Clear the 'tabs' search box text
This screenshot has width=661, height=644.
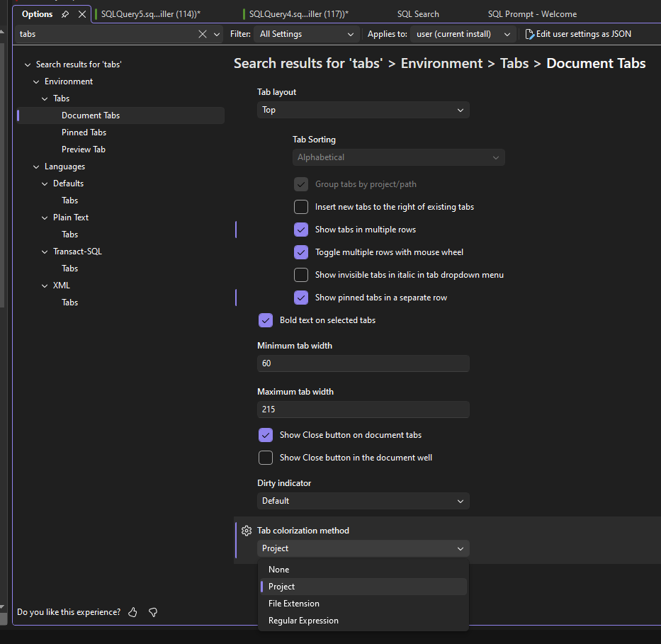click(x=203, y=34)
